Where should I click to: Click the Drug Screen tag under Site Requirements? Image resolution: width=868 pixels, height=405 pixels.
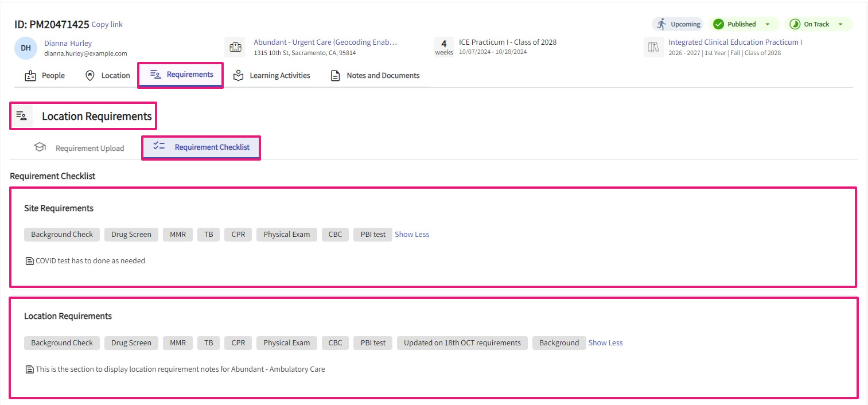[131, 235]
